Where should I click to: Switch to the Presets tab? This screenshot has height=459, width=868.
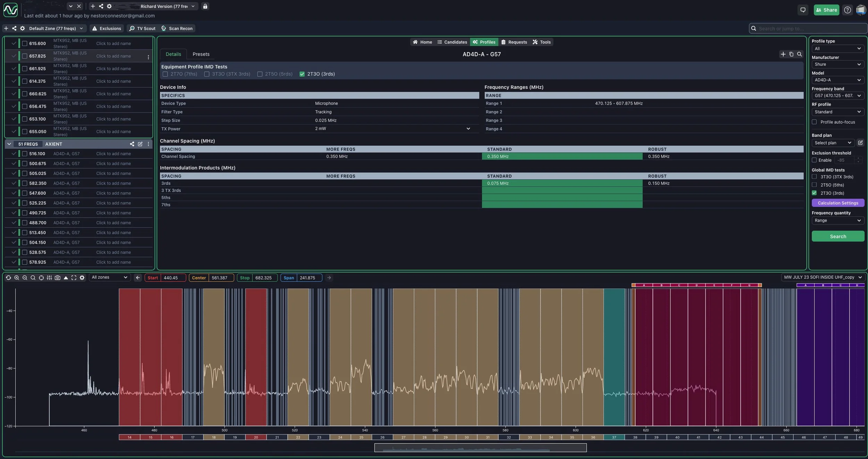coord(201,54)
